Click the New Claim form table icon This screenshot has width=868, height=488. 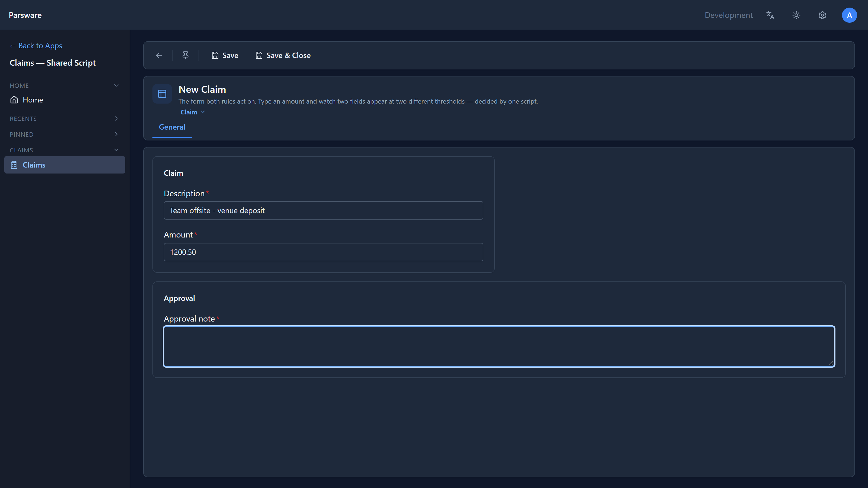(162, 94)
